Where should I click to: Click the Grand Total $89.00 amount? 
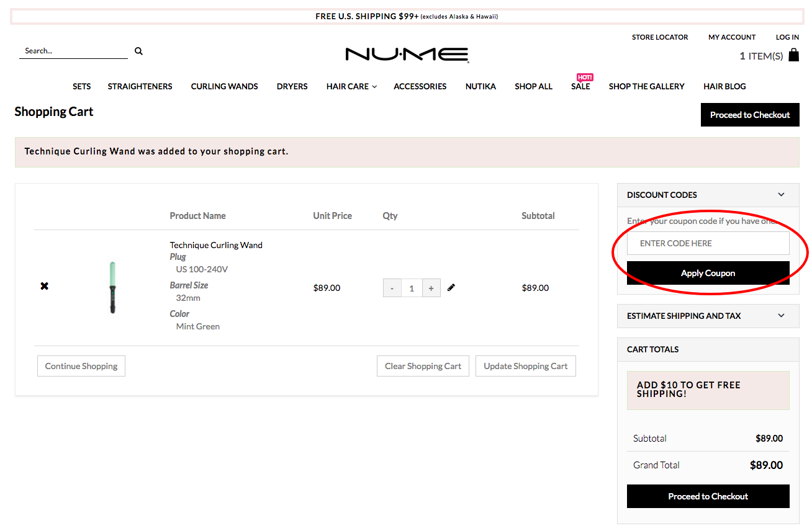point(766,465)
